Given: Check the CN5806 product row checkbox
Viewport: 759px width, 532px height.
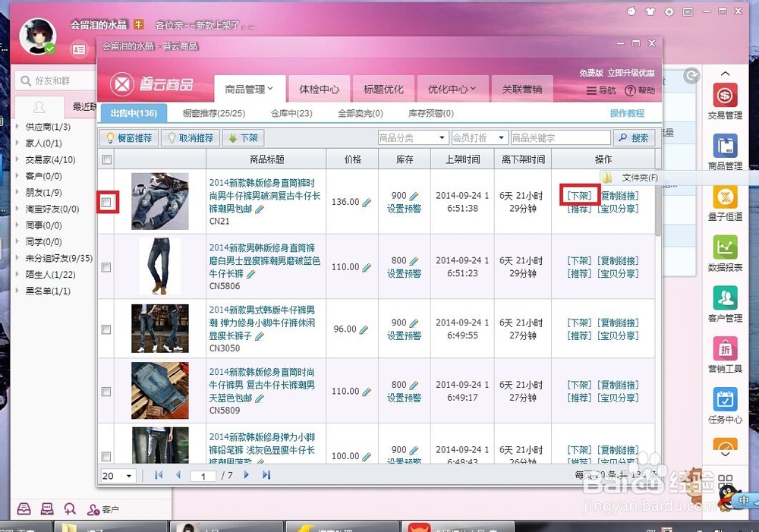Looking at the screenshot, I should coord(106,267).
